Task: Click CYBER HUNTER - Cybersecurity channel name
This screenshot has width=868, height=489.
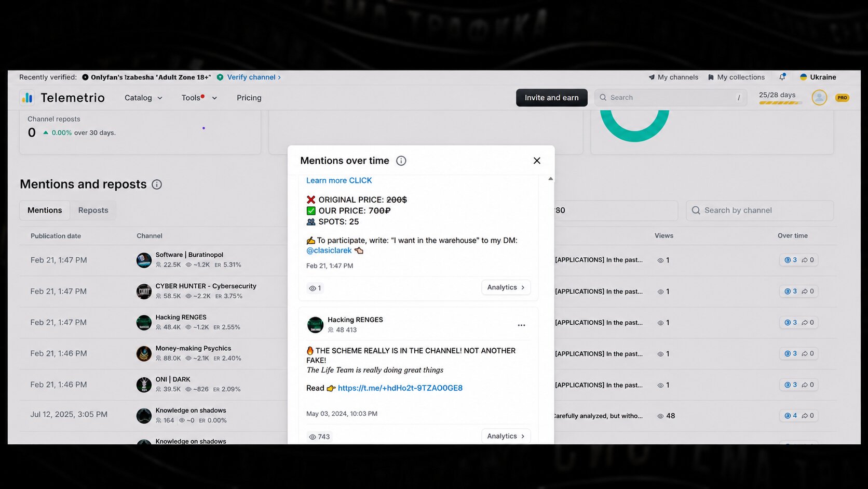Action: [x=206, y=286]
